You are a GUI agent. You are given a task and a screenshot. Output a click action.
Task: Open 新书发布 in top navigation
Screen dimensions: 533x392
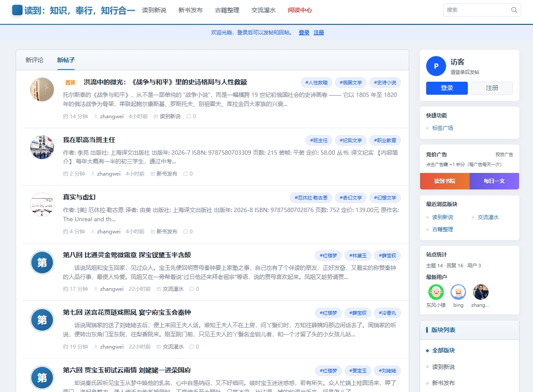click(x=191, y=10)
